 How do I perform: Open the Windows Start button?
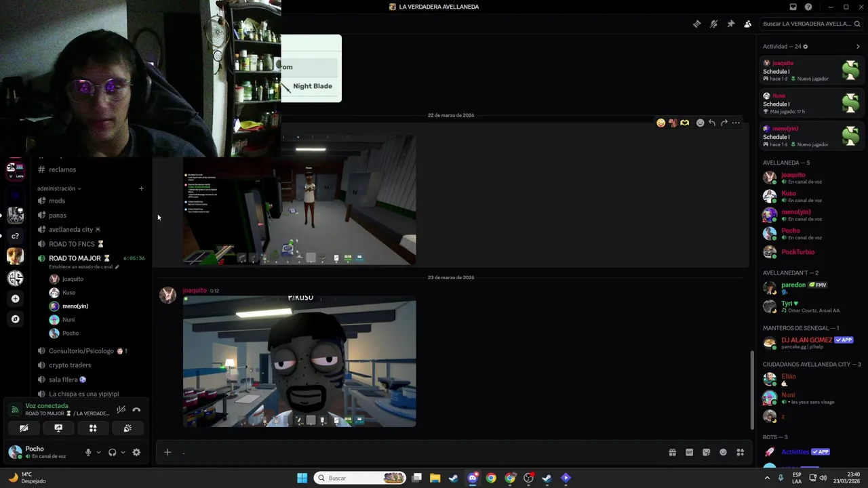click(x=302, y=478)
